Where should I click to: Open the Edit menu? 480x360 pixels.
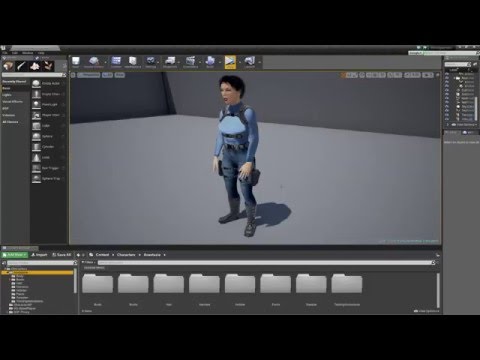point(15,53)
